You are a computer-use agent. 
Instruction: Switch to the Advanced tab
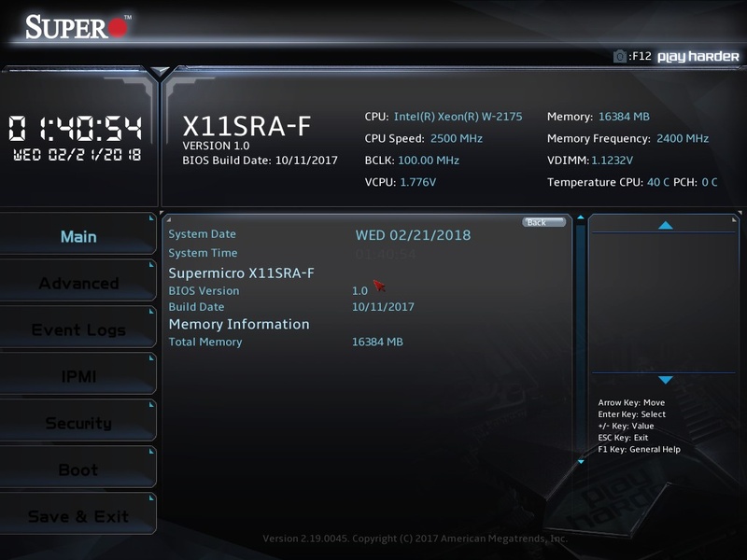pyautogui.click(x=78, y=283)
